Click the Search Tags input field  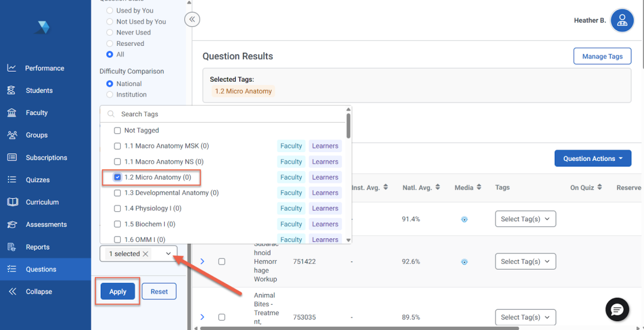[x=226, y=114]
